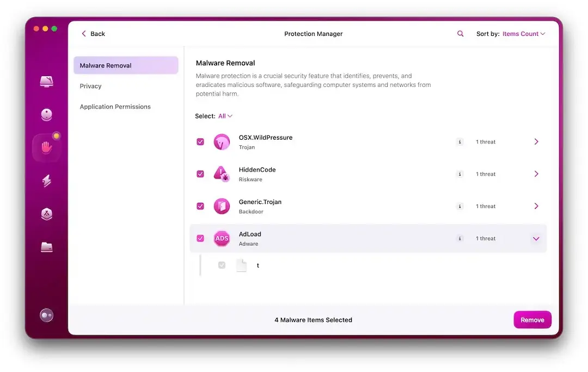Click the AdLoad name text
The height and width of the screenshot is (372, 588).
click(x=250, y=234)
